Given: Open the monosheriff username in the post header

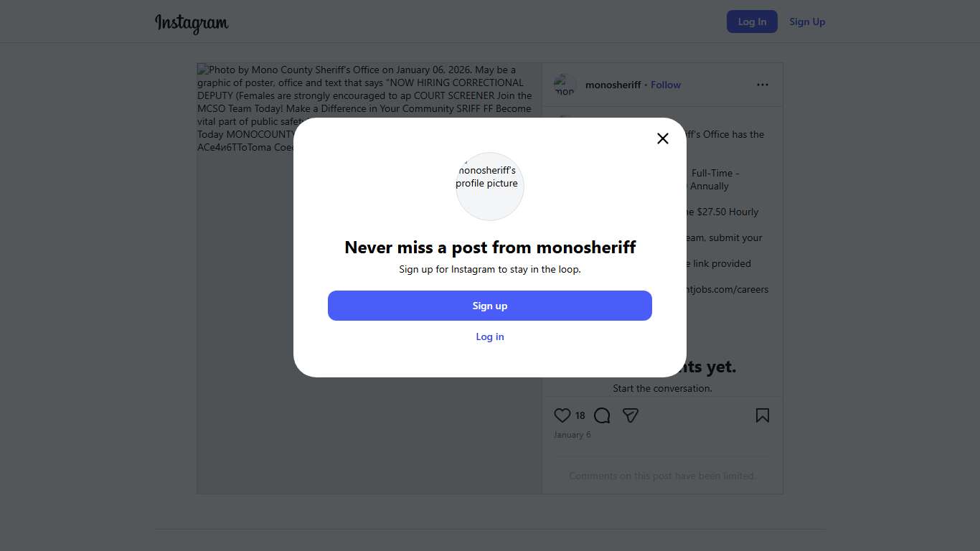Looking at the screenshot, I should coord(613,85).
